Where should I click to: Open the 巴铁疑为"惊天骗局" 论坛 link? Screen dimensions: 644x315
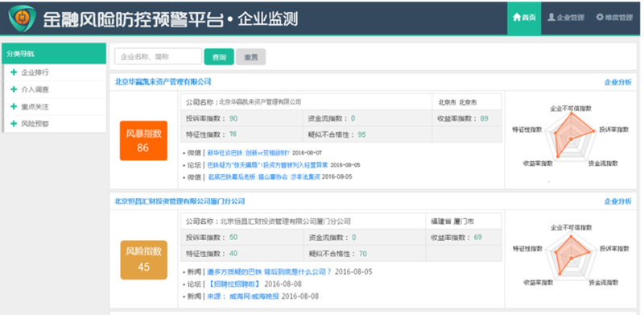268,165
